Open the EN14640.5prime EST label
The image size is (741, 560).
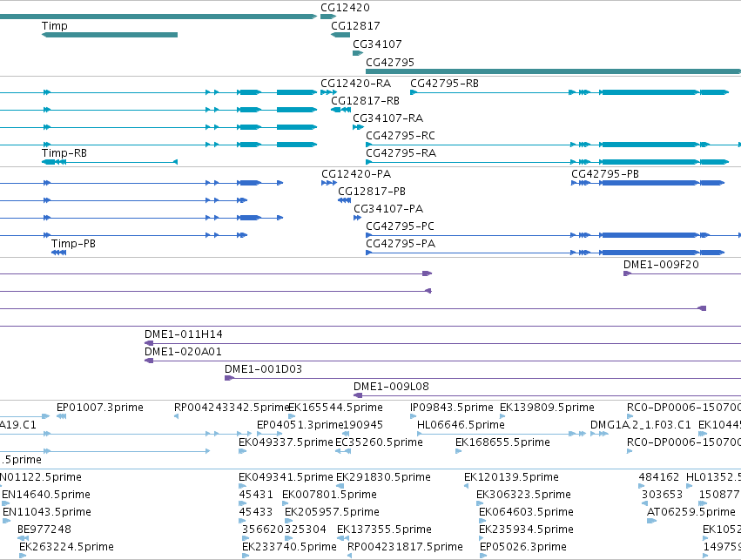click(46, 496)
